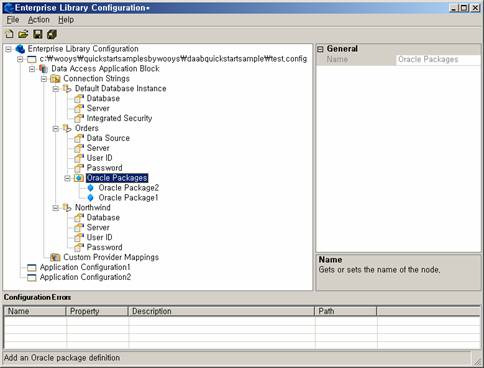Screen dimensions: 484x368
Task: Collapse the Orders connection node
Action: coord(56,128)
